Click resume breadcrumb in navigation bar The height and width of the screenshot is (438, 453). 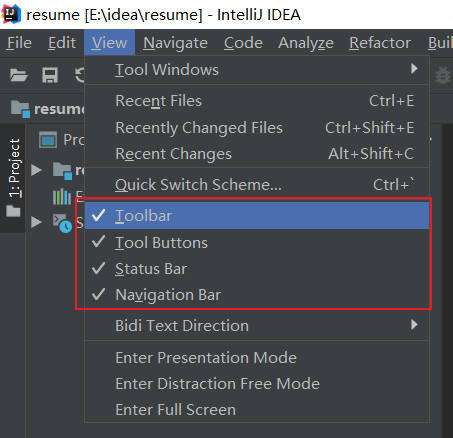point(59,109)
